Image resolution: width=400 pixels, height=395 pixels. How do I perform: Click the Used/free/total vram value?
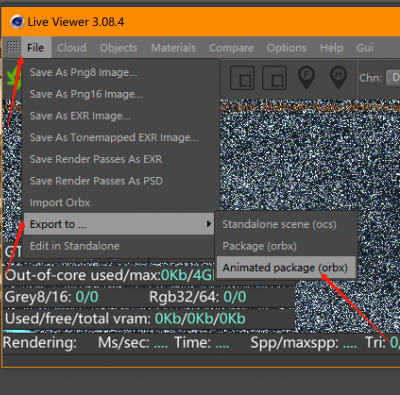click(200, 319)
